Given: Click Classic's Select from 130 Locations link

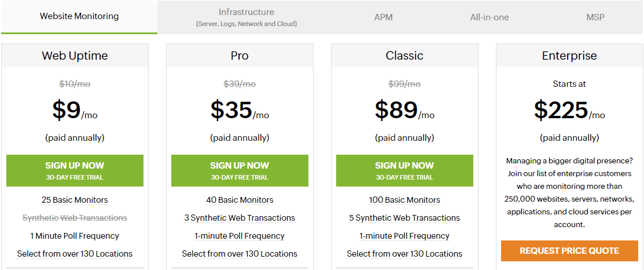Looking at the screenshot, I should click(x=404, y=254).
